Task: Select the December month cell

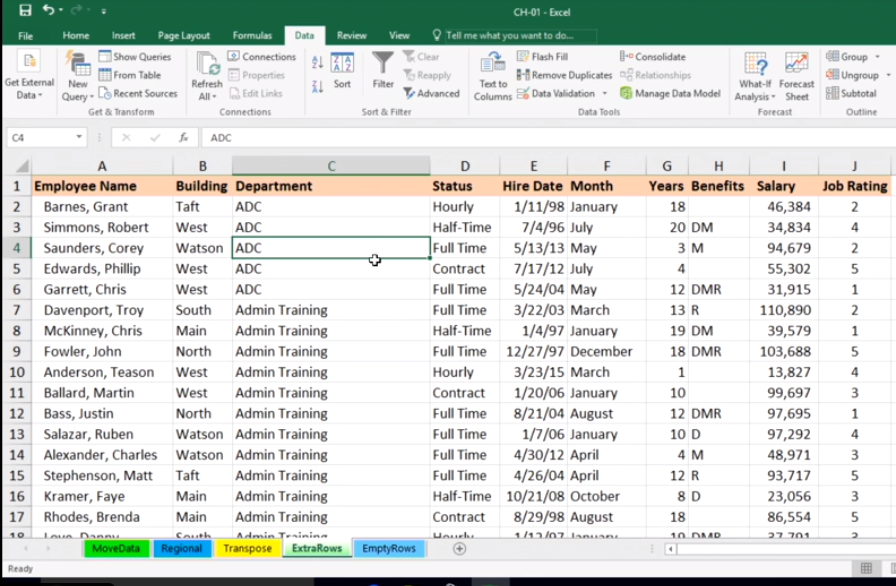Action: tap(606, 351)
